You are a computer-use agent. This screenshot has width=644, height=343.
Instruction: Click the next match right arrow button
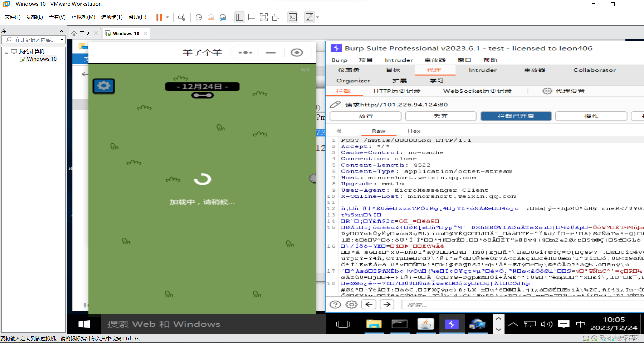[x=387, y=305]
